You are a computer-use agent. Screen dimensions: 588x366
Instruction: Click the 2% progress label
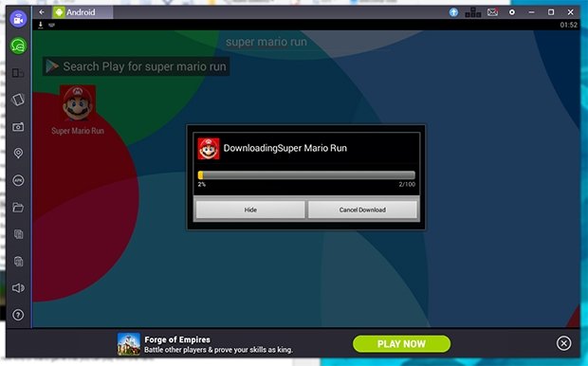[x=202, y=184]
